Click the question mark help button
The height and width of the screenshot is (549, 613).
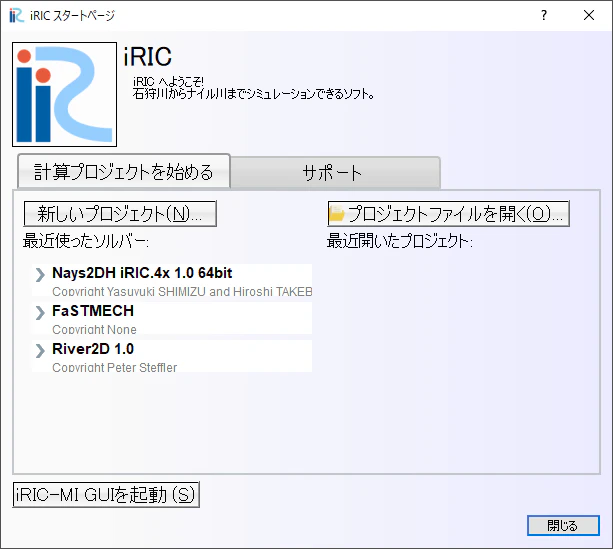544,15
